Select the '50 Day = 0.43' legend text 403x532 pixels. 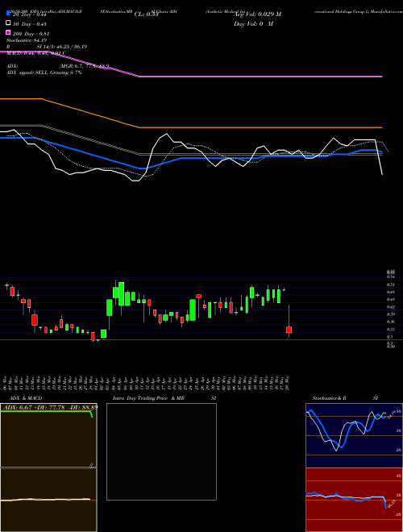tap(30, 24)
